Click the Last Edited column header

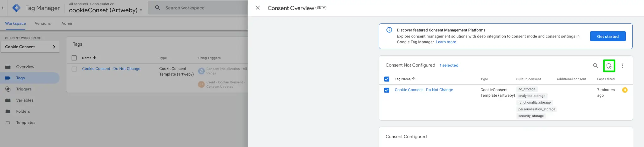[606, 79]
